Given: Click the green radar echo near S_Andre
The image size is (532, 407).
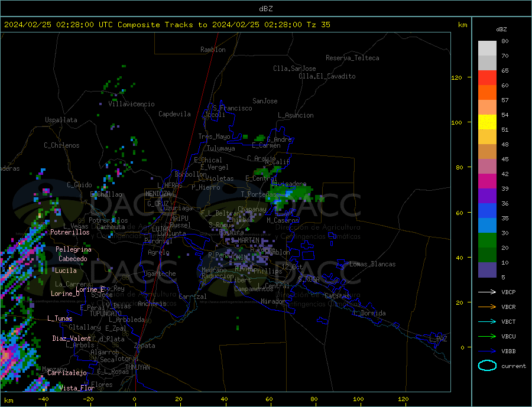Looking at the screenshot, I should [x=260, y=138].
